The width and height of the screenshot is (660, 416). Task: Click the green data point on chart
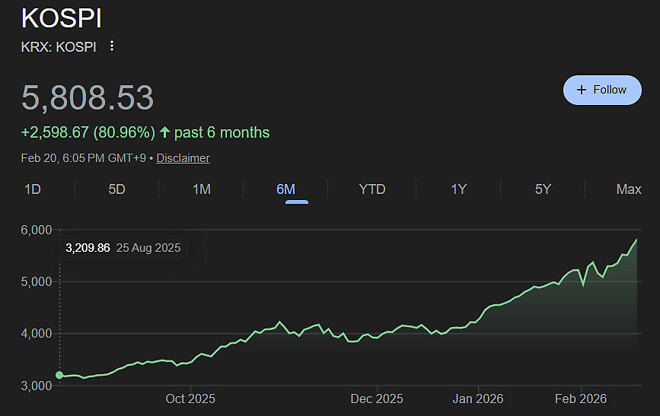coord(59,375)
